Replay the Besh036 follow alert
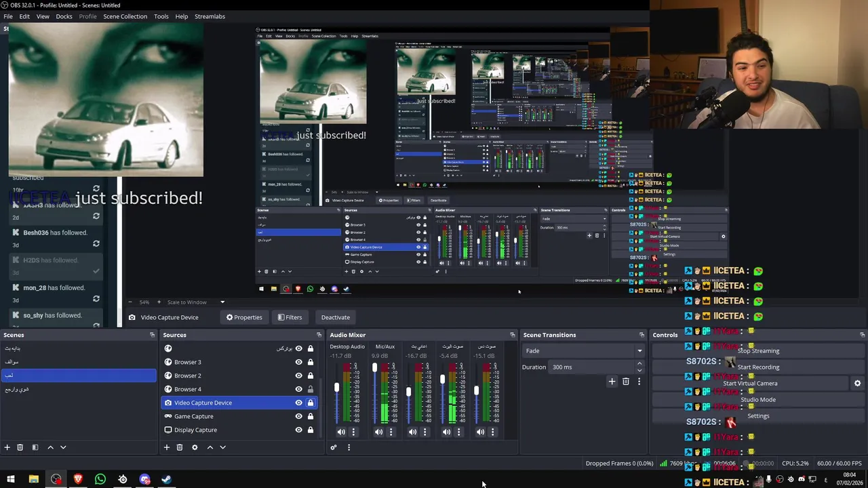Viewport: 868px width, 488px height. pyautogui.click(x=96, y=244)
